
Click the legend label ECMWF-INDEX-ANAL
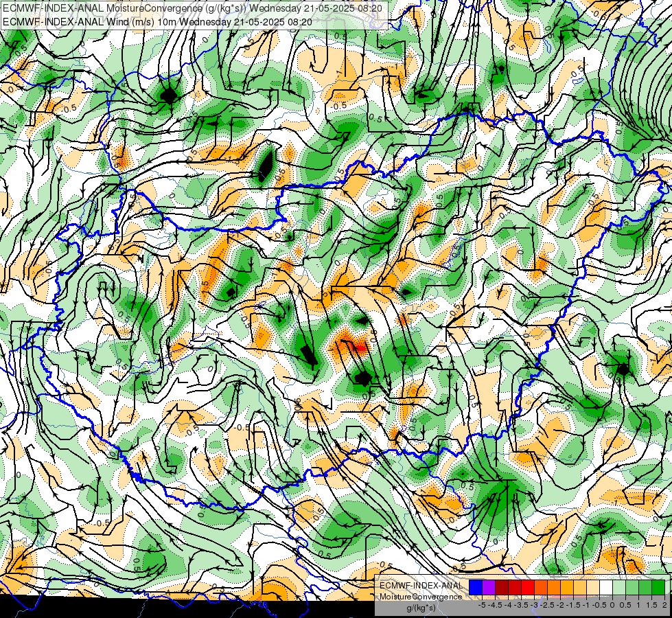pyautogui.click(x=421, y=586)
